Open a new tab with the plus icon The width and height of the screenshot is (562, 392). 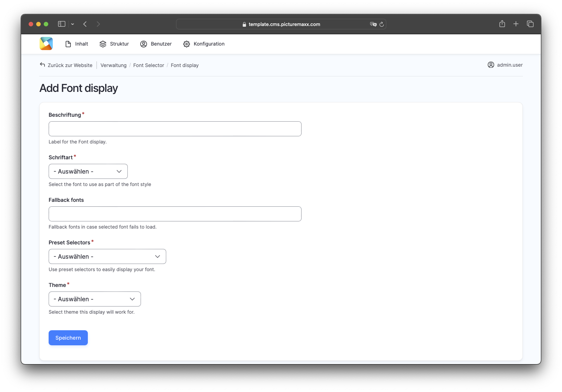516,24
